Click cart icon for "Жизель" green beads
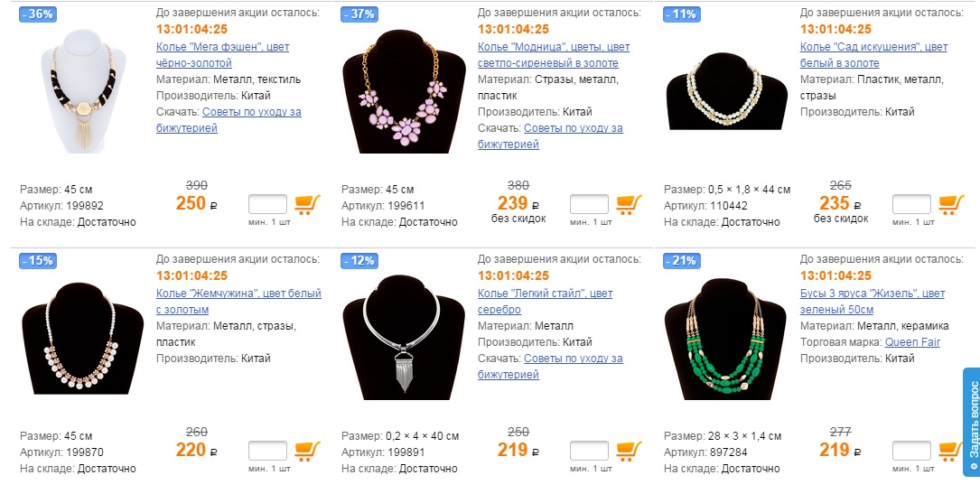Viewport: 980px width, 494px height. pyautogui.click(x=951, y=451)
